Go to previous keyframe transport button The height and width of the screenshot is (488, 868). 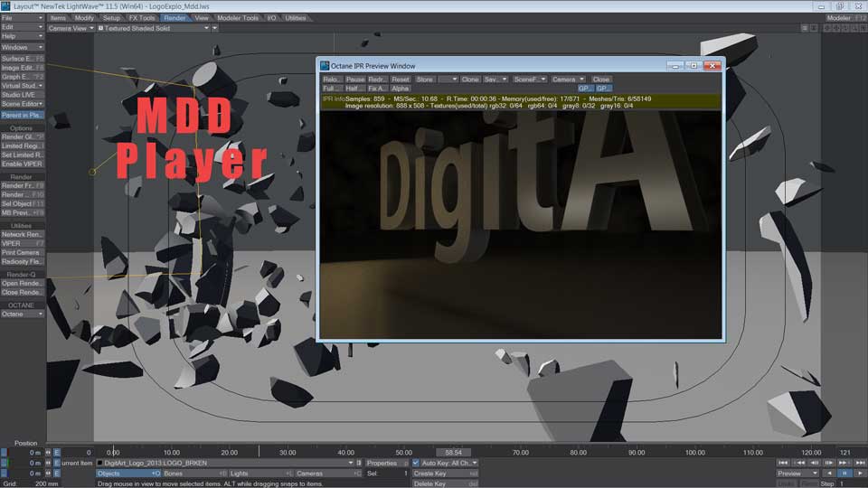point(798,463)
